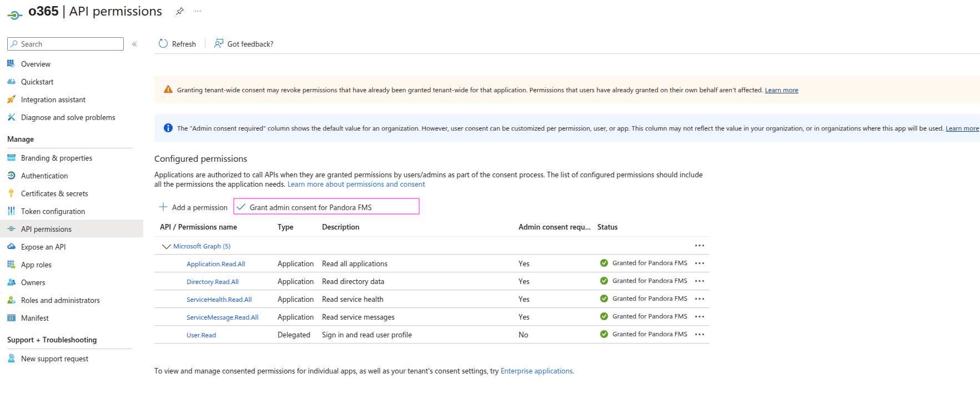Click granted status check for User.Read
The width and height of the screenshot is (980, 413).
point(604,334)
